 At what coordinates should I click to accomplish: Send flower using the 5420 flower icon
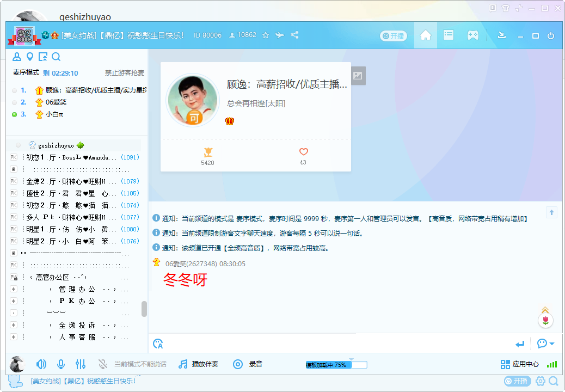pyautogui.click(x=208, y=152)
